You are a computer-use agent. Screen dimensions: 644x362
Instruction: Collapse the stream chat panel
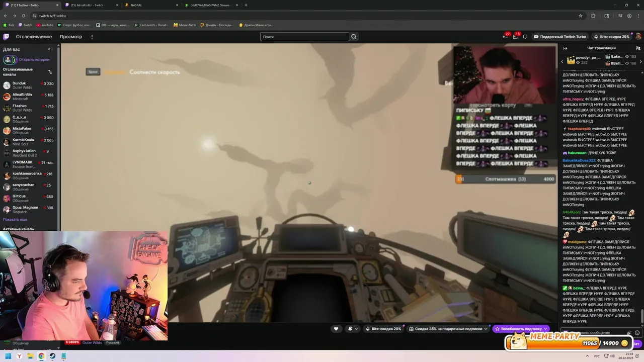coord(565,48)
